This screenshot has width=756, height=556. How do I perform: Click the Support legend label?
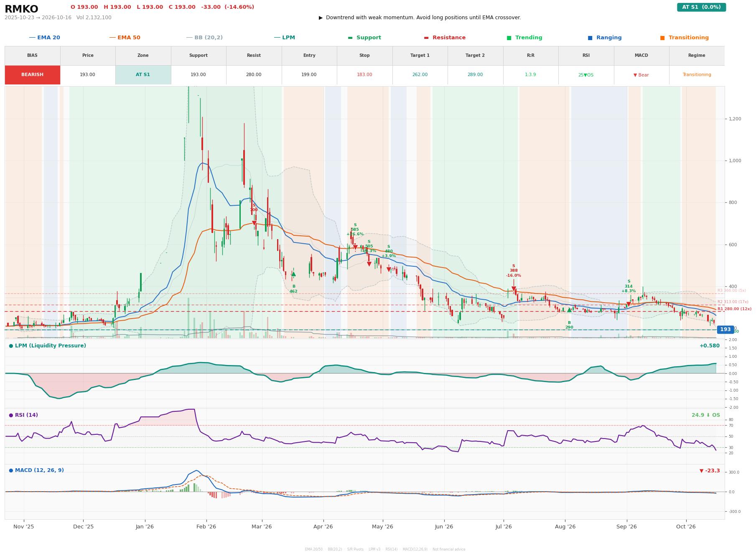[364, 38]
